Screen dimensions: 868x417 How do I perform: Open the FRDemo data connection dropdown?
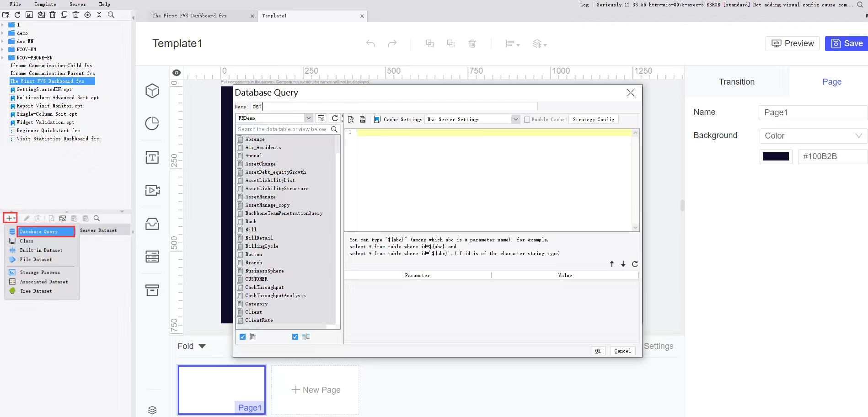point(308,118)
